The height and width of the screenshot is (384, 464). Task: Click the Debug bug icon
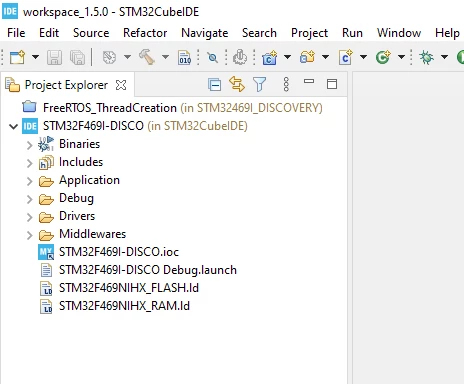[x=426, y=57]
